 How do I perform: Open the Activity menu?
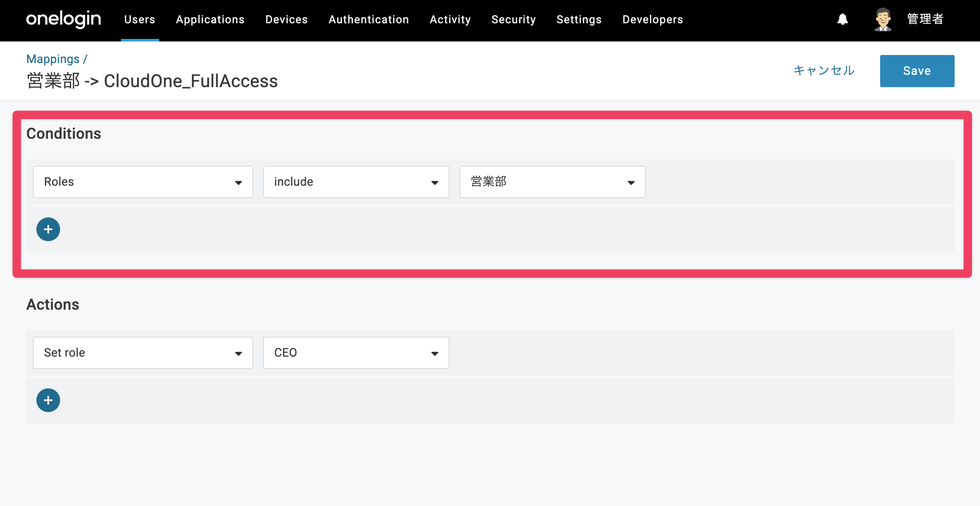click(450, 19)
